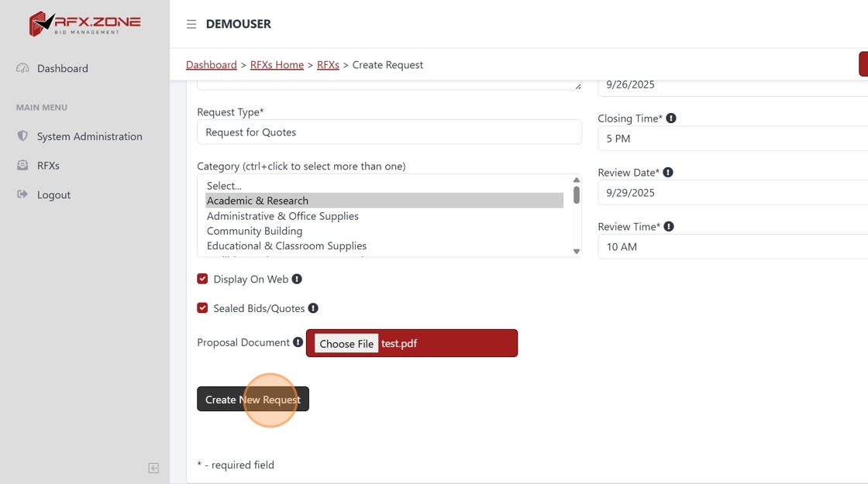Viewport: 868px width, 484px height.
Task: Open the Closing Time dropdown
Action: click(x=732, y=139)
